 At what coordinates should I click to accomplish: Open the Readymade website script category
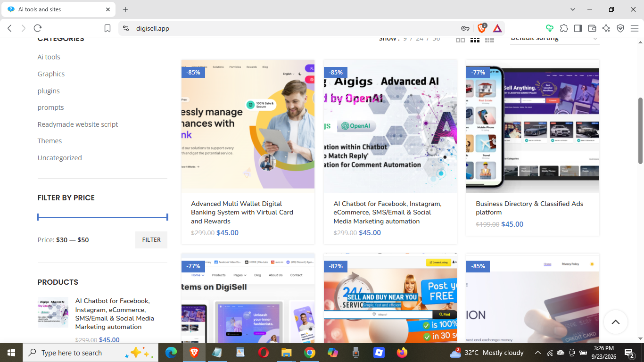78,124
